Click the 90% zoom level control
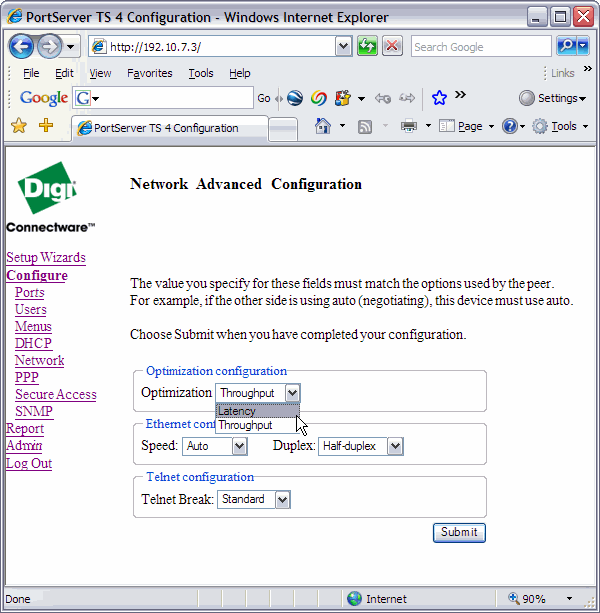This screenshot has height=613, width=600. pos(539,599)
